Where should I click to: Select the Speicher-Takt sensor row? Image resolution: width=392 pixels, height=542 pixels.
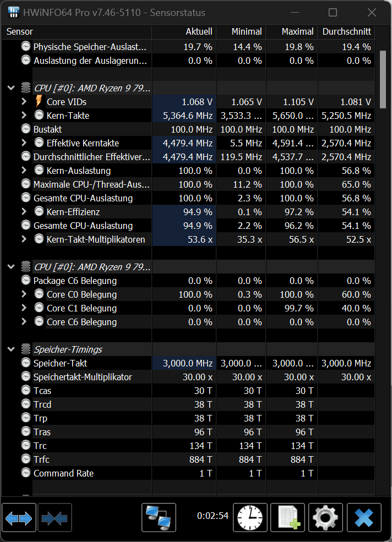click(61, 363)
